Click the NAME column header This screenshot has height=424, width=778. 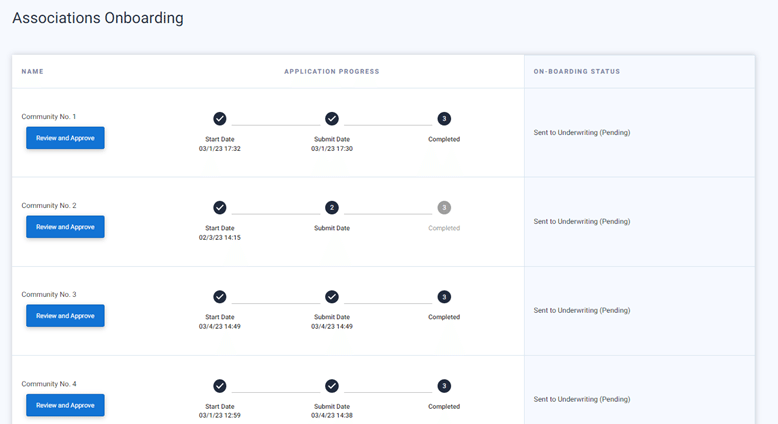pyautogui.click(x=32, y=71)
